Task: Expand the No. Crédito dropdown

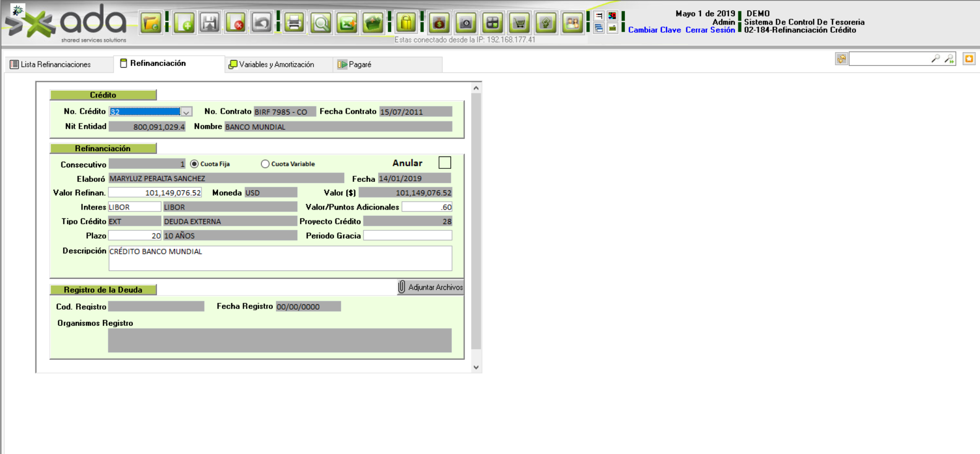Action: tap(186, 112)
